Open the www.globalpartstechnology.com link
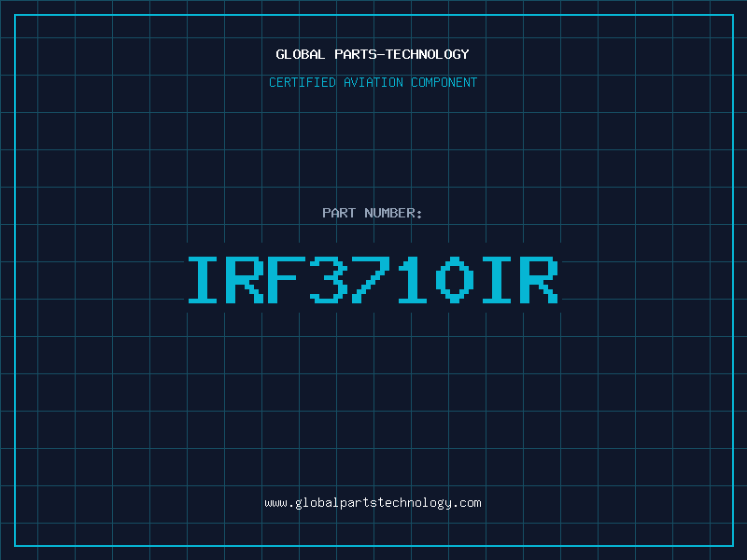The image size is (747, 560). pos(373,503)
